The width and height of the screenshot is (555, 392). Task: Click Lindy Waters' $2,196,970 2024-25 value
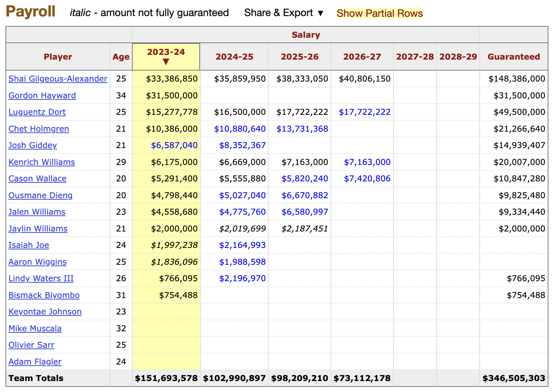242,278
